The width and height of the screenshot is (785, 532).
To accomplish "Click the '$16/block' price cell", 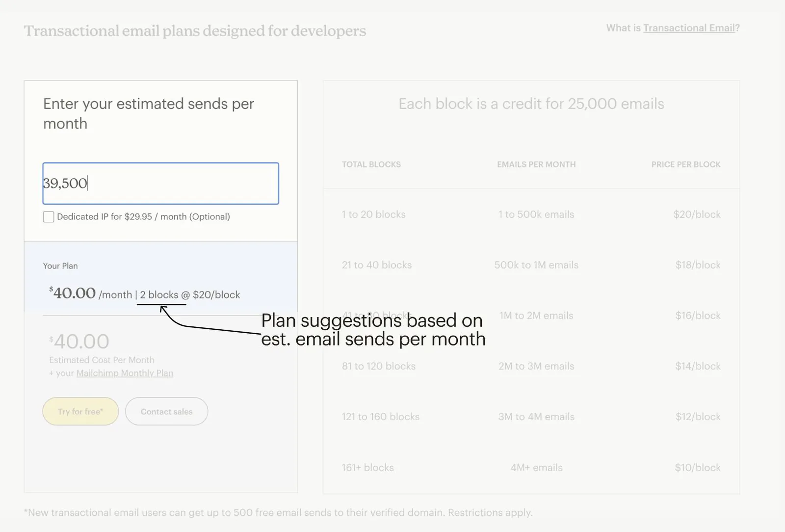I will 698,316.
